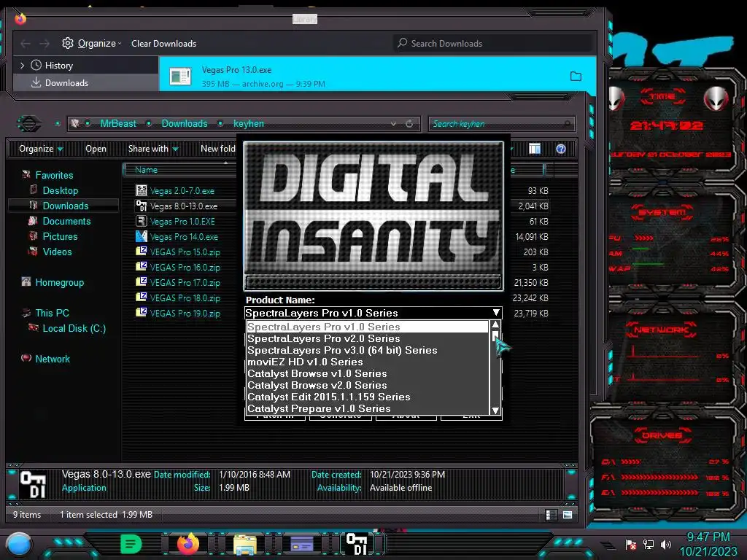Open Explorer help icon
Viewport: 747px width, 560px height.
561,149
